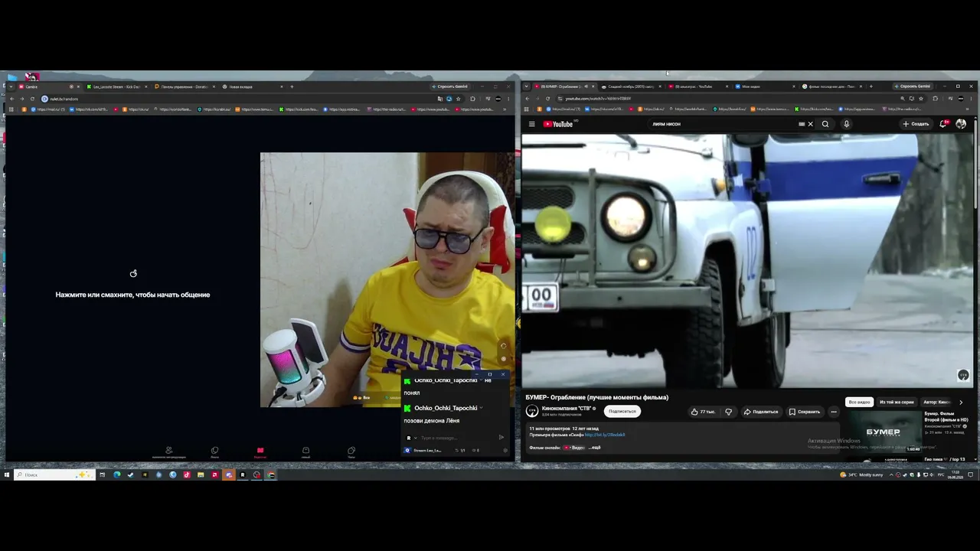The image size is (980, 551).
Task: Open the on-screen keyboard in YouTube search
Action: coord(802,124)
